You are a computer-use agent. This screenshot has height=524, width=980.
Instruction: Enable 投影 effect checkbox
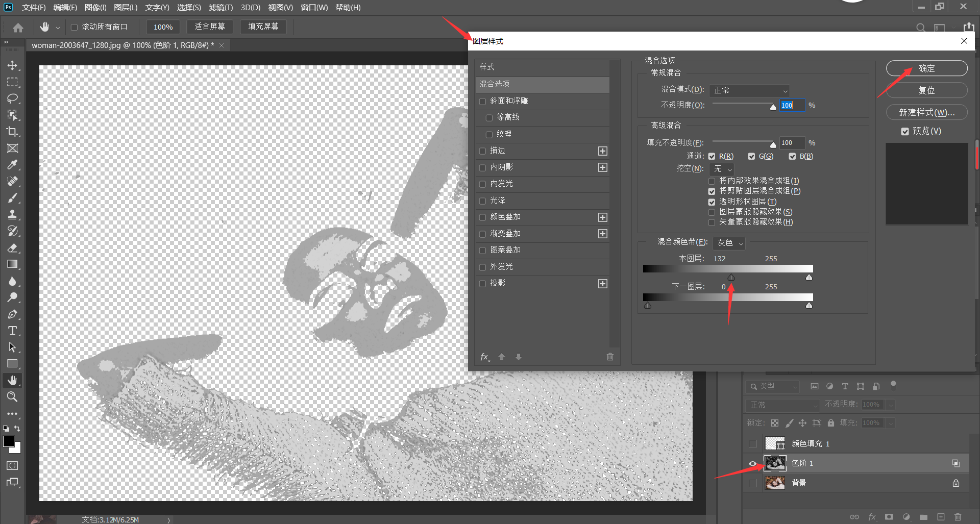pos(482,284)
